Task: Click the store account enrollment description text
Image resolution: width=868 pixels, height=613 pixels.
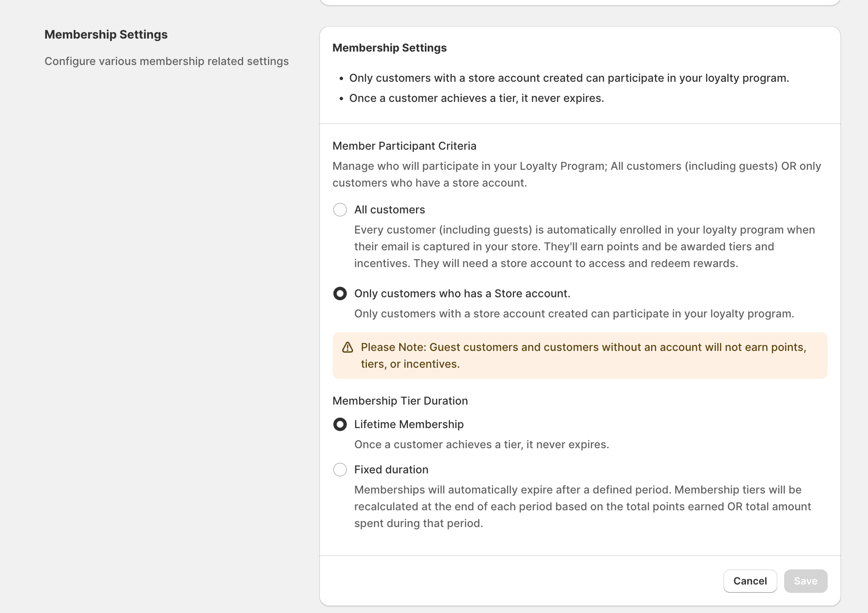Action: click(x=584, y=247)
